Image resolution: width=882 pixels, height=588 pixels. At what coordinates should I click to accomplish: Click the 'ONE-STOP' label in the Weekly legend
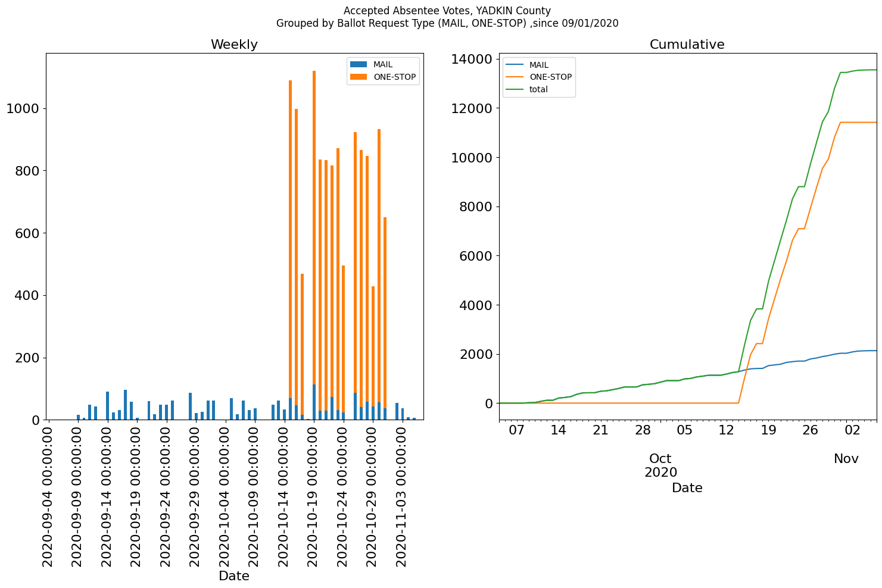tap(394, 77)
